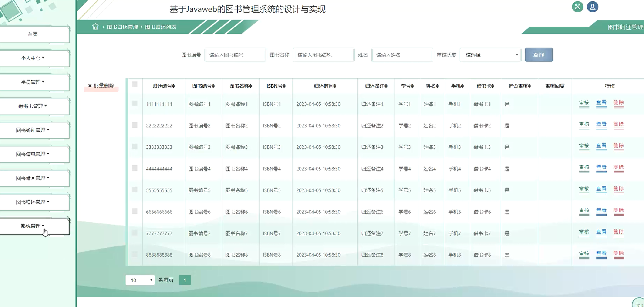Expand the 图书信息管理 sidebar menu

(33, 154)
